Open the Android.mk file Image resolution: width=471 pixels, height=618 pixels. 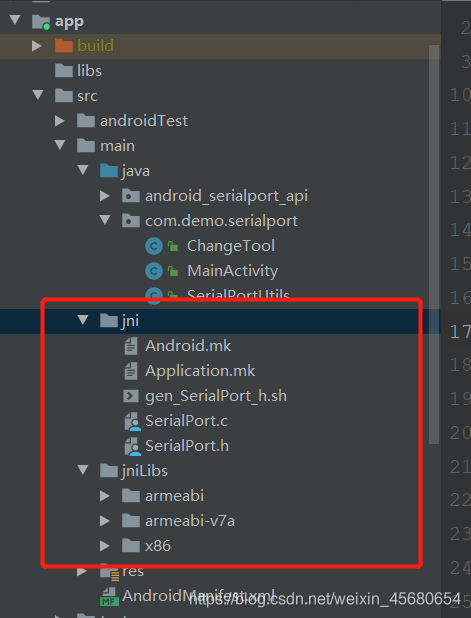coord(188,346)
